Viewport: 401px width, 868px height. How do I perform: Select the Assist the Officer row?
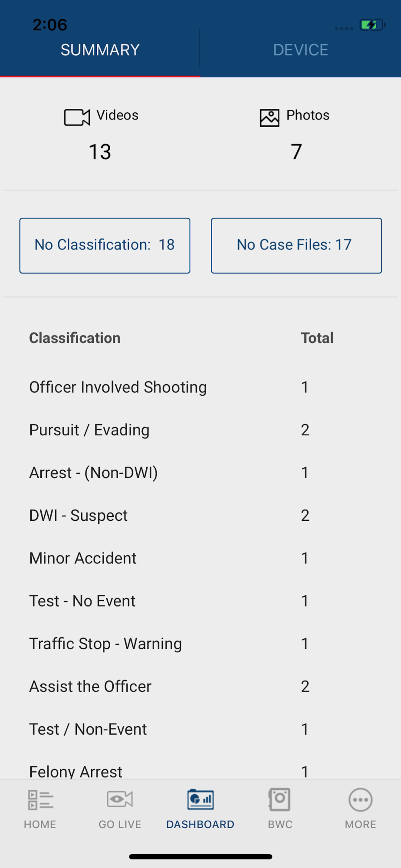(x=200, y=686)
